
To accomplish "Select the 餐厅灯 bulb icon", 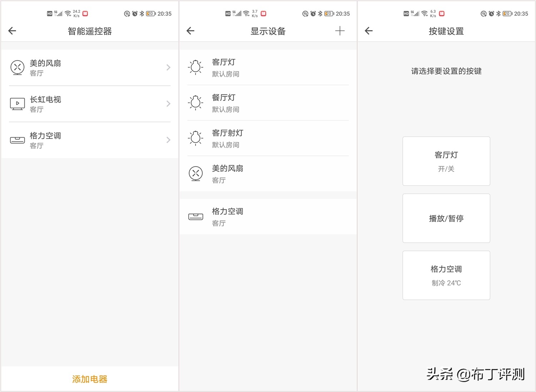I will [195, 103].
